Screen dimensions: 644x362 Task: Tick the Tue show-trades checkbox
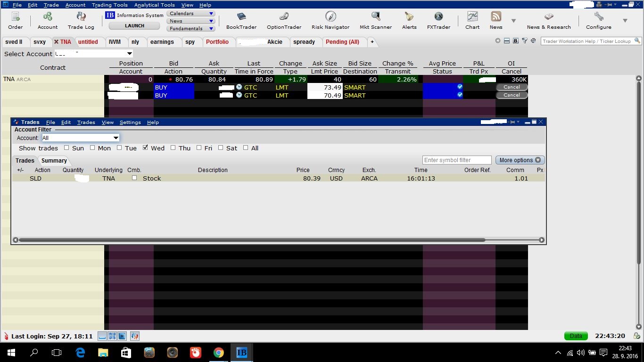(119, 148)
